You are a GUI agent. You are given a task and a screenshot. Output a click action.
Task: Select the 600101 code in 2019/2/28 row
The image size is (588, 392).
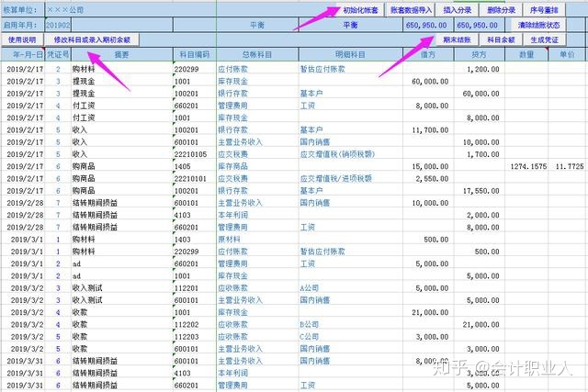coord(194,203)
